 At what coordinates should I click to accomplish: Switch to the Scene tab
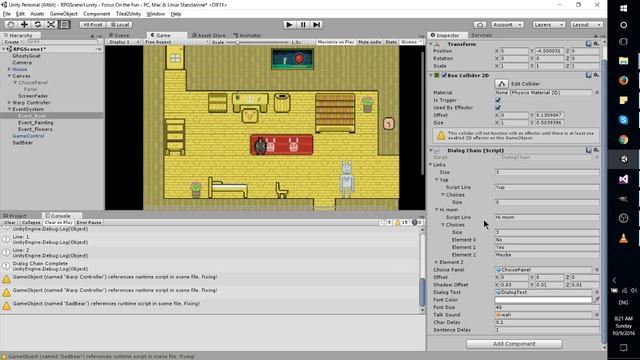(x=119, y=36)
